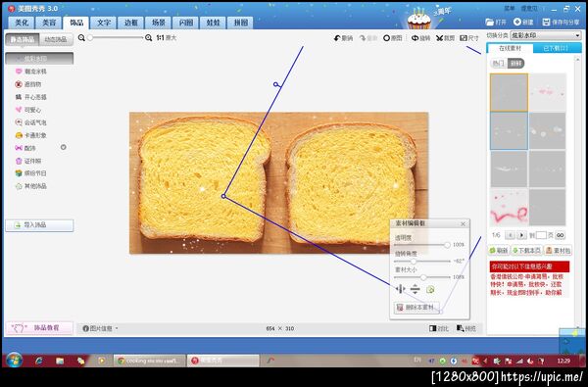Open the 美化 beautify tab
Screen dimensions: 588x387
pyautogui.click(x=22, y=23)
